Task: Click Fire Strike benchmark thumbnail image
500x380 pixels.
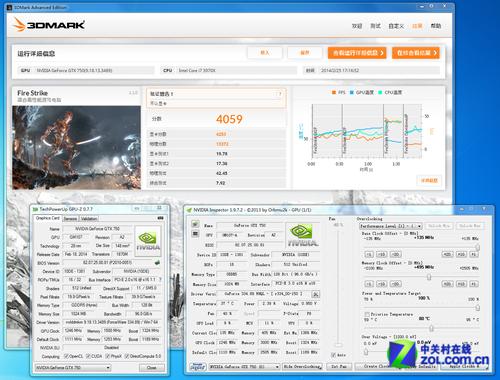Action: pos(76,148)
